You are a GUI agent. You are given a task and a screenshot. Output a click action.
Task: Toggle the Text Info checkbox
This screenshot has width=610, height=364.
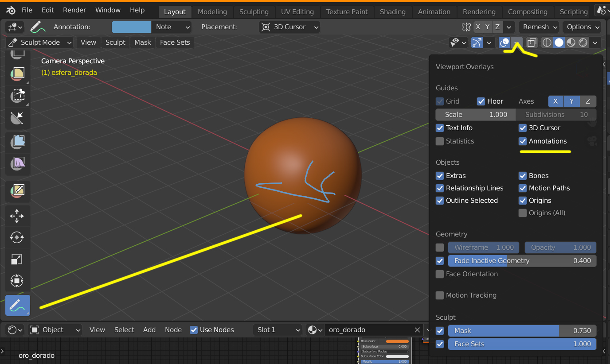pos(440,128)
